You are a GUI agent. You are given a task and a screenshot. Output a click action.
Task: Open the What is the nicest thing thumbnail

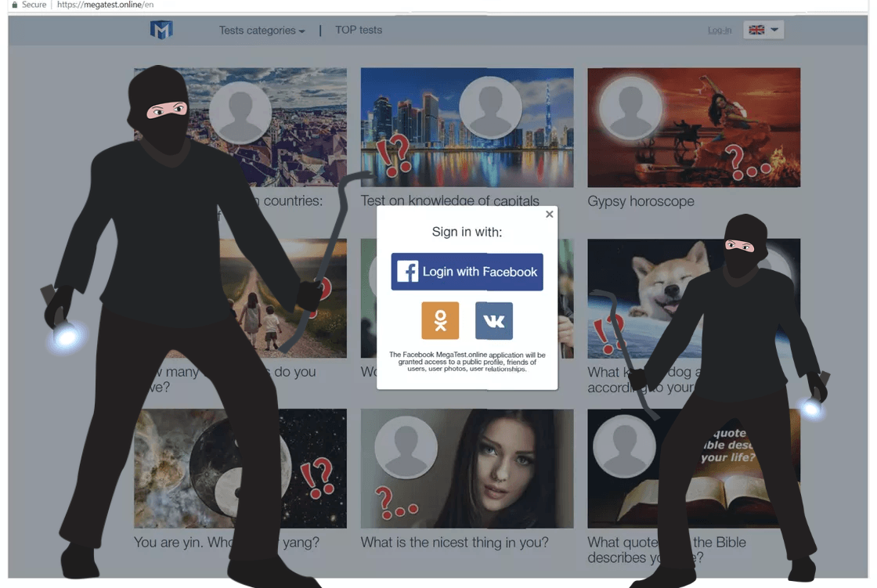[x=467, y=468]
